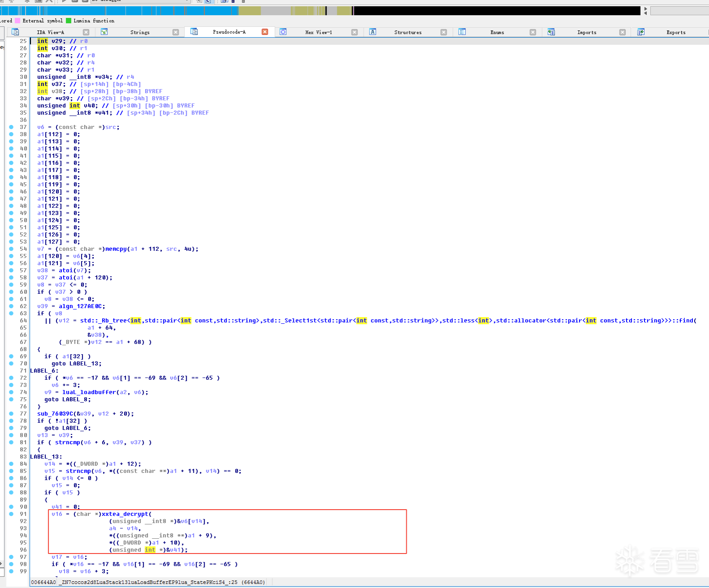Click the Enums tab icon
The height and width of the screenshot is (588, 709).
point(462,32)
